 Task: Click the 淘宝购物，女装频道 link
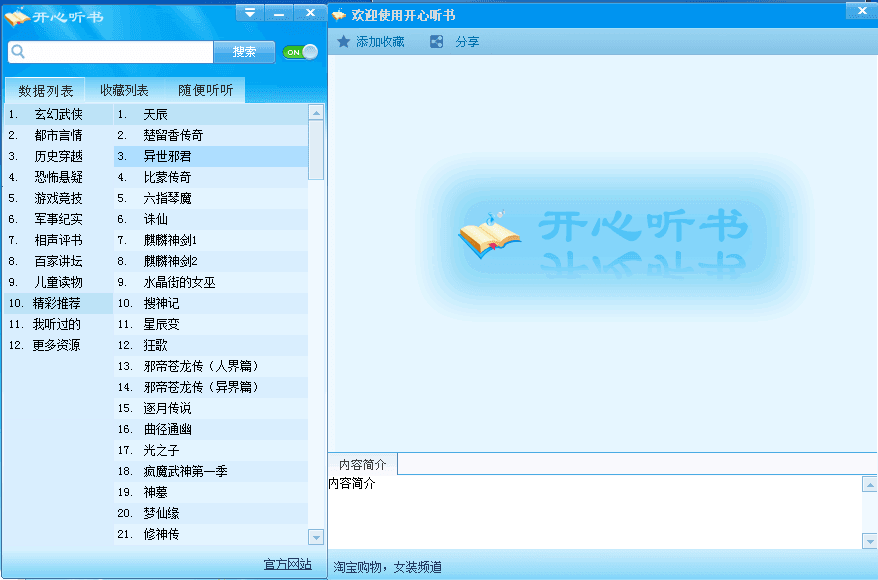387,567
